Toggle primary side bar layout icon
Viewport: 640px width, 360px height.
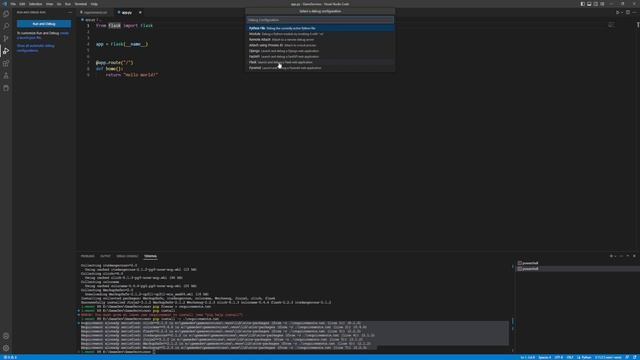pyautogui.click(x=582, y=4)
